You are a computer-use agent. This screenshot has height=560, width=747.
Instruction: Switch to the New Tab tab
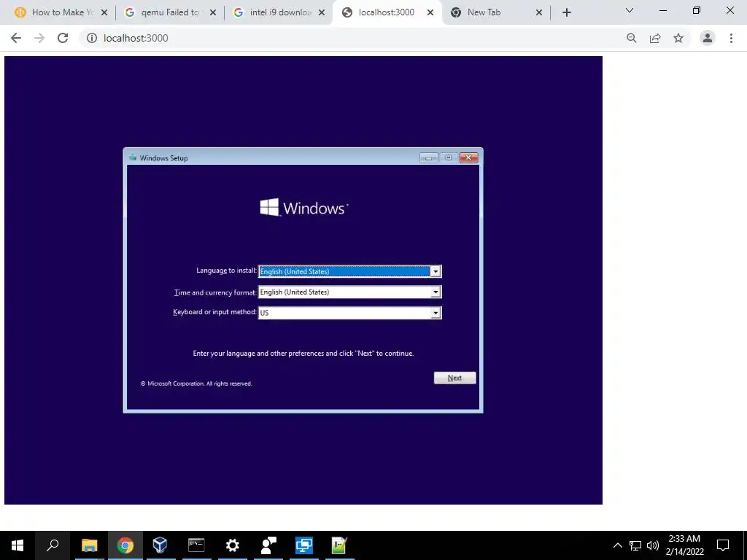coord(495,12)
